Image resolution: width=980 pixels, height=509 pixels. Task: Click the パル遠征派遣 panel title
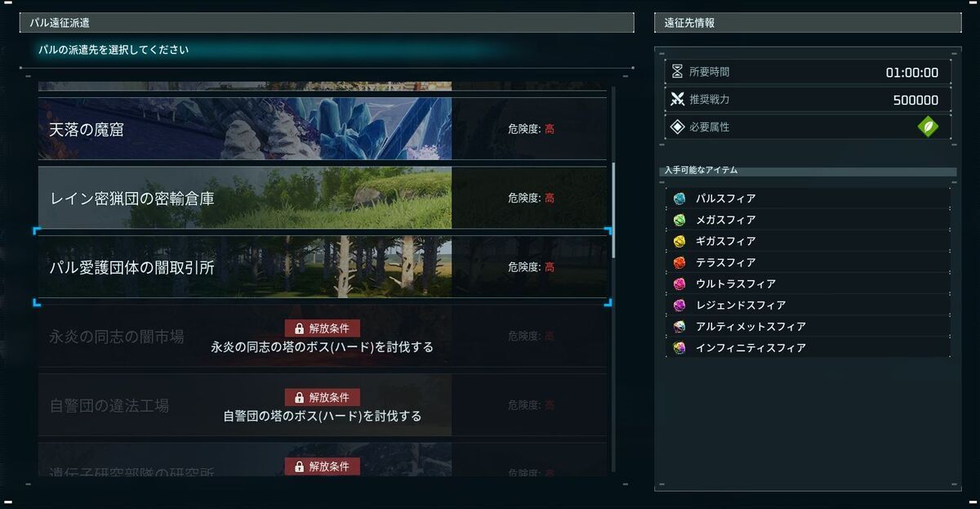pos(60,23)
